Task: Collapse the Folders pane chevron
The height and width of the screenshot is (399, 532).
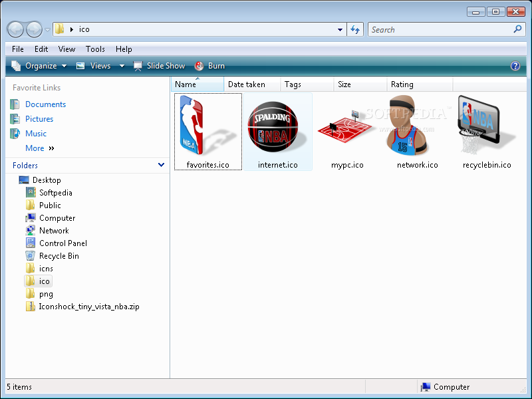Action: (161, 165)
